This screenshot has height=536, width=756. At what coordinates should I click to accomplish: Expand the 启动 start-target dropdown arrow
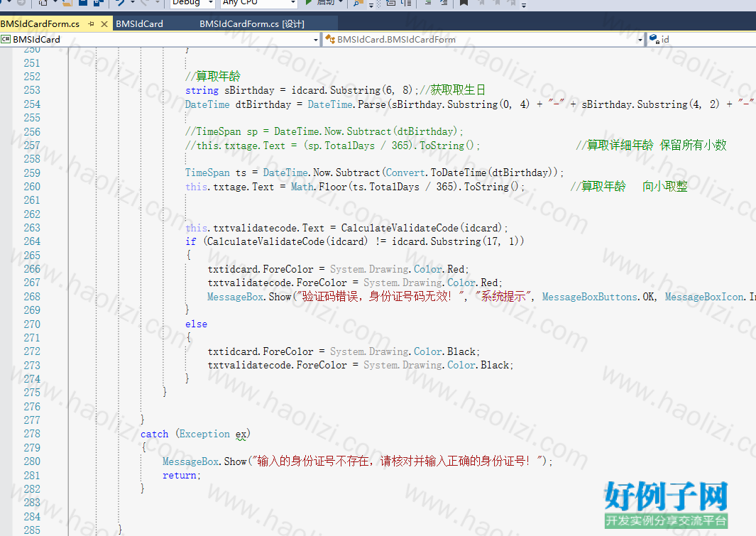tap(341, 2)
